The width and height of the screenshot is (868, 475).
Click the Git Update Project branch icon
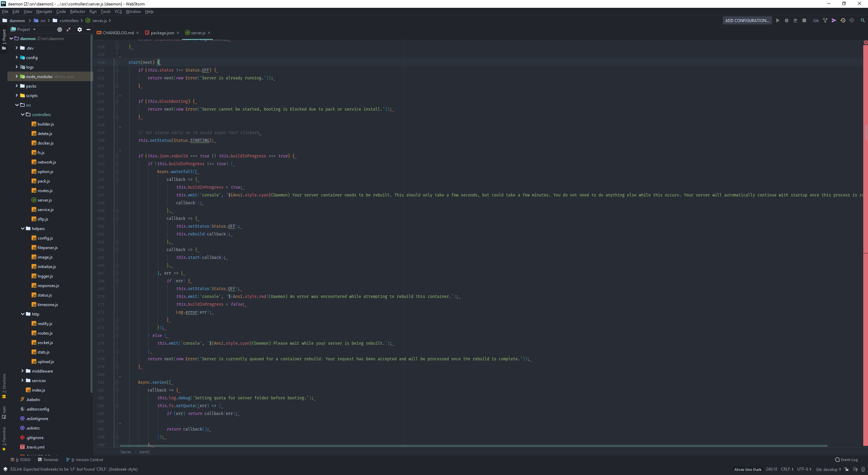(825, 20)
